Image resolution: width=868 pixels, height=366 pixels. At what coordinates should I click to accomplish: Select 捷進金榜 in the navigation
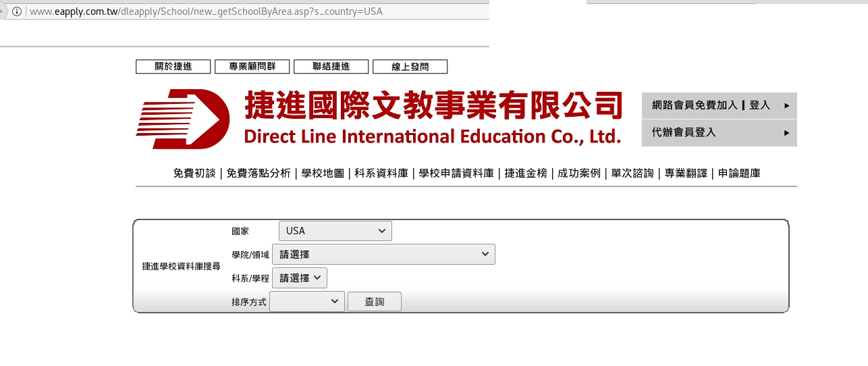[526, 174]
